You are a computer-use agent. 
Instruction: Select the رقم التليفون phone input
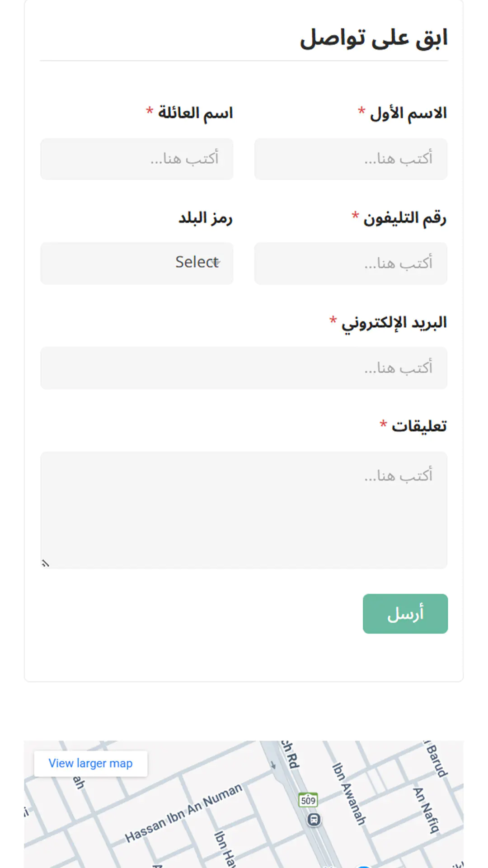pos(351,263)
